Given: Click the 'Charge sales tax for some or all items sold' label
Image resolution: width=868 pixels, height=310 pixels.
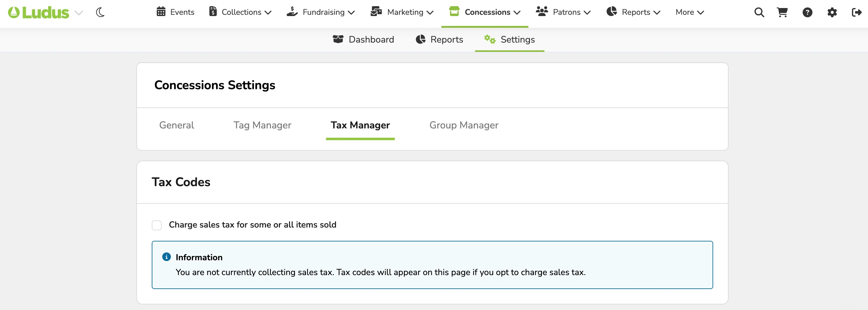Looking at the screenshot, I should (x=252, y=225).
